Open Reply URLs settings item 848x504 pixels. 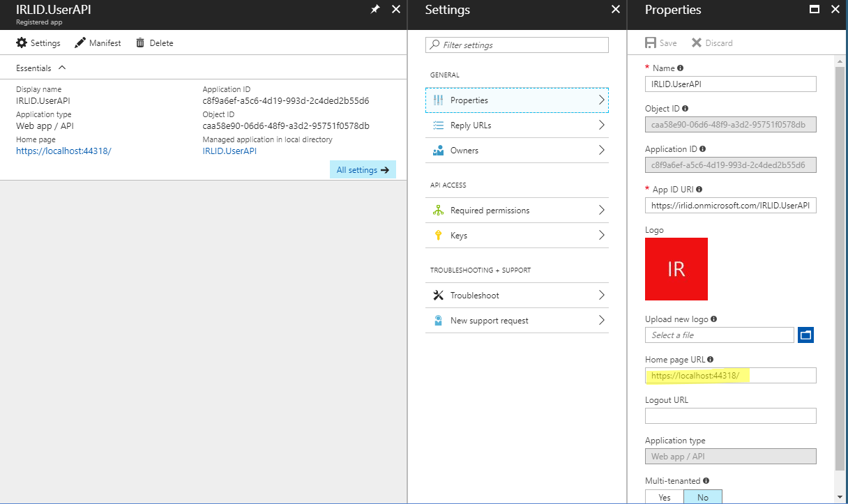pos(517,125)
